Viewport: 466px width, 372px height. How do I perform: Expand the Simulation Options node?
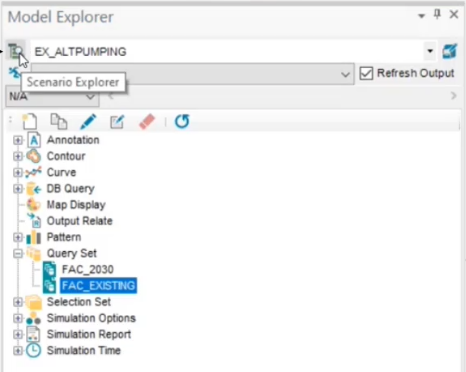click(x=18, y=318)
